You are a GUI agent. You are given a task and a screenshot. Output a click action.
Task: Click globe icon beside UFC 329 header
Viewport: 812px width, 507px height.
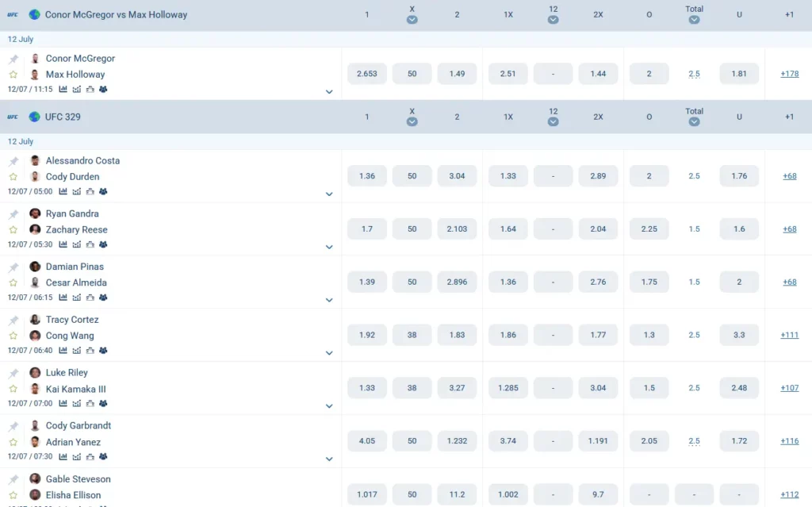click(35, 117)
